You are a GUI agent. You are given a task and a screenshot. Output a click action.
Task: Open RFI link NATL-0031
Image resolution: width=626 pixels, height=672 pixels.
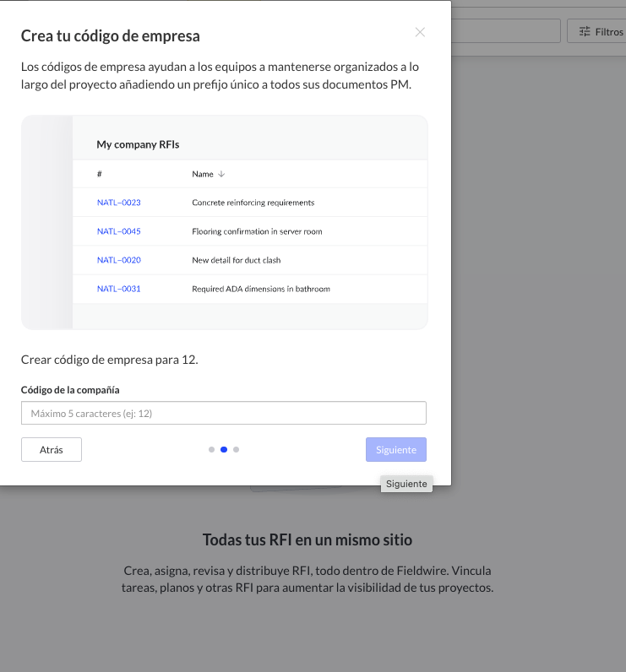(x=119, y=289)
